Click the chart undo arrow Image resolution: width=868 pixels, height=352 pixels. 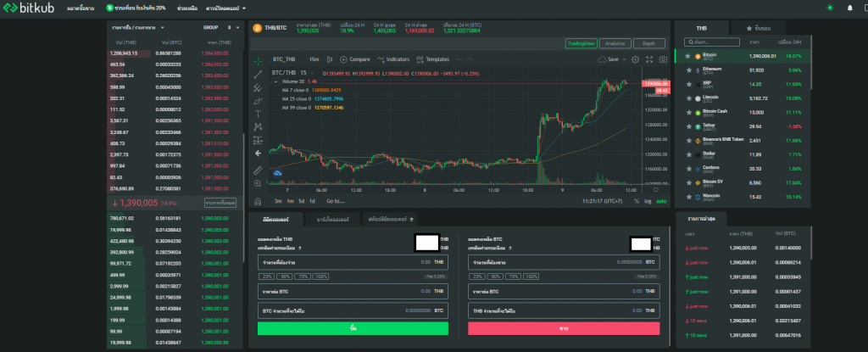click(x=459, y=59)
